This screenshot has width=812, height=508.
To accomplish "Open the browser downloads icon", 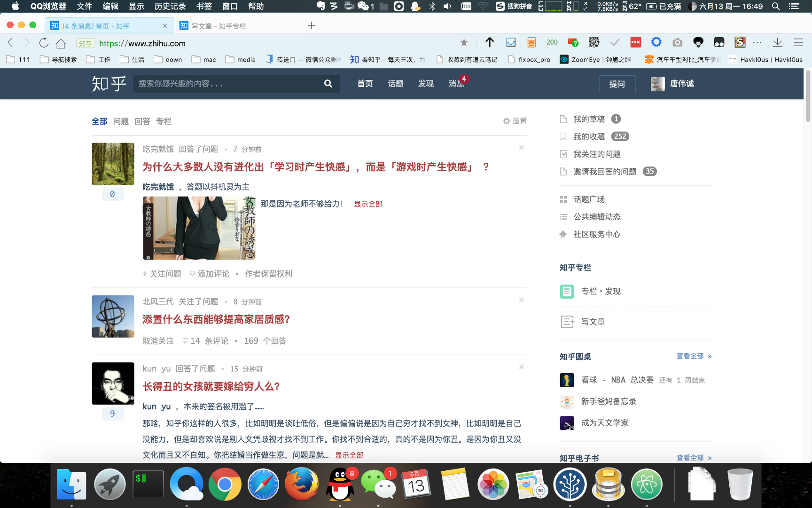I will (778, 43).
